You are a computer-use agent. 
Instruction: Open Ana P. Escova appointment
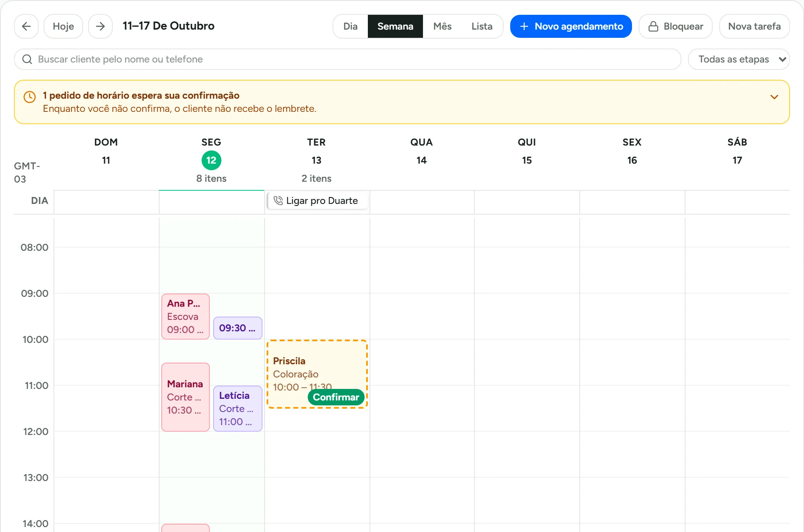[x=186, y=317]
